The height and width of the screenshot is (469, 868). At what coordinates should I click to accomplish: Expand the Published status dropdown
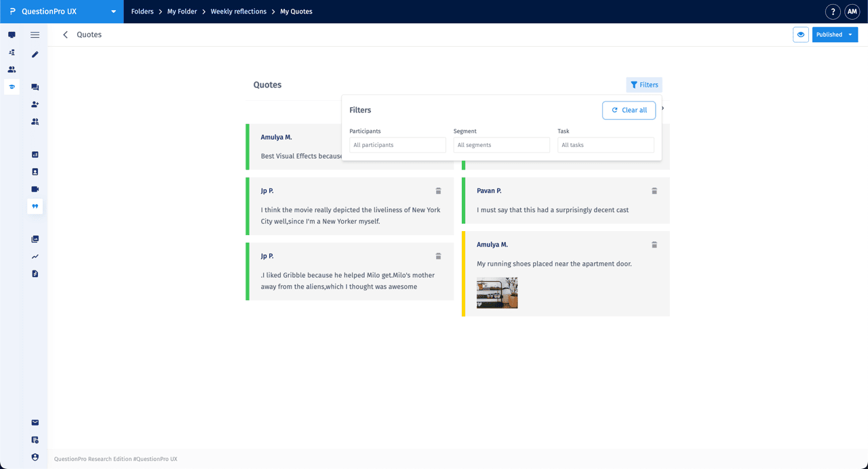pyautogui.click(x=835, y=35)
